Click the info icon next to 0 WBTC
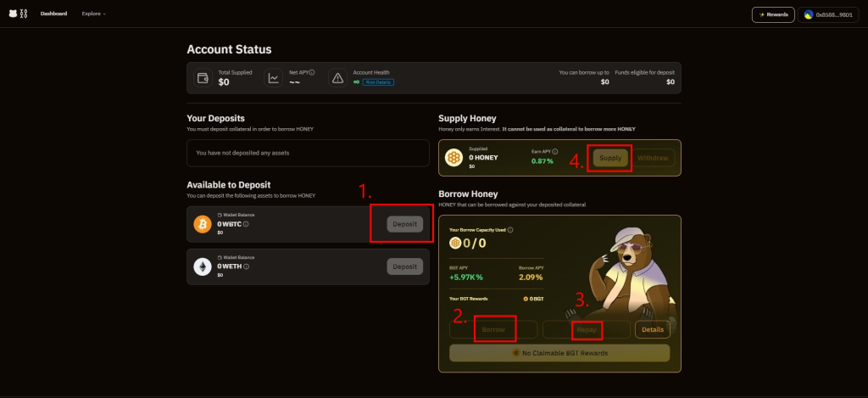868x398 pixels. pos(246,224)
